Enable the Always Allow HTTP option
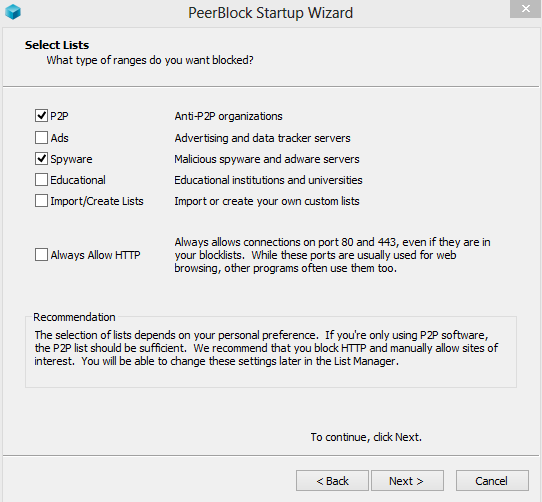Image resolution: width=542 pixels, height=502 pixels. tap(41, 255)
